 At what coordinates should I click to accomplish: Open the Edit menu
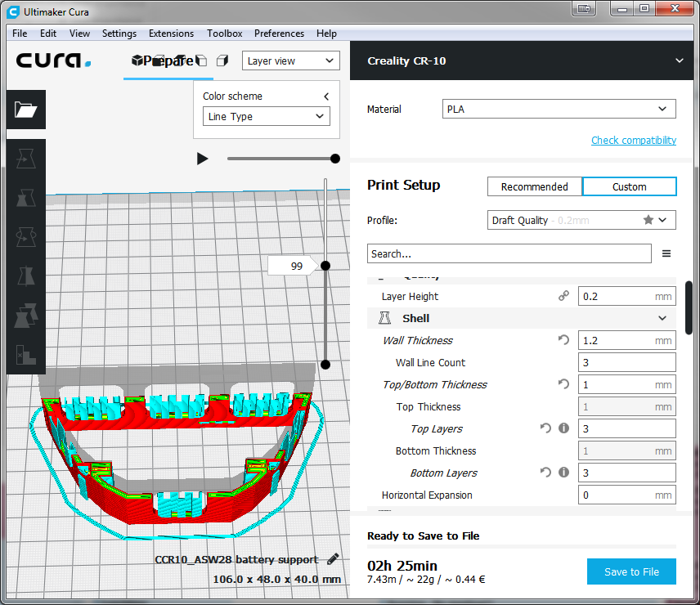tap(48, 34)
